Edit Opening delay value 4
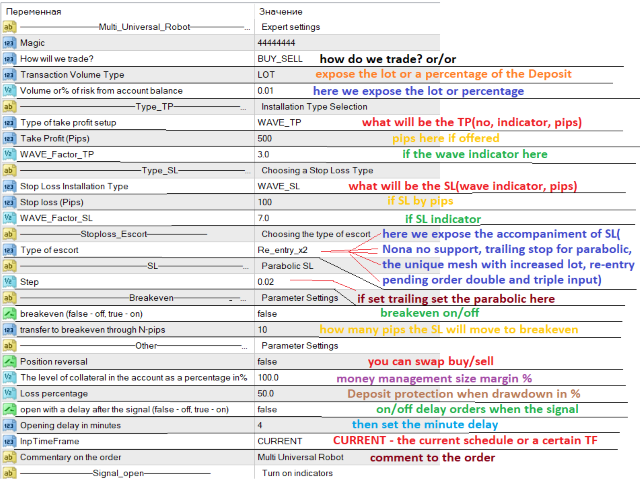Screen dimensions: 640x480 click(x=260, y=425)
